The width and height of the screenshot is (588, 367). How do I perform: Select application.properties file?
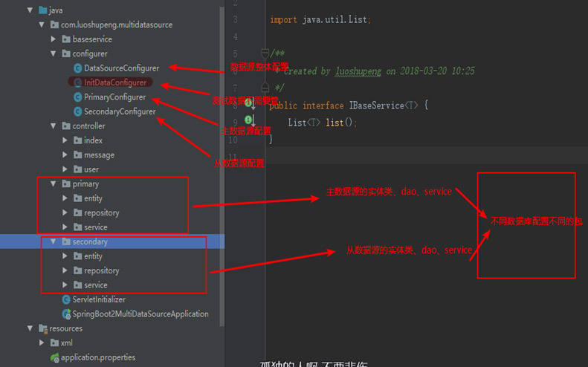click(x=98, y=357)
